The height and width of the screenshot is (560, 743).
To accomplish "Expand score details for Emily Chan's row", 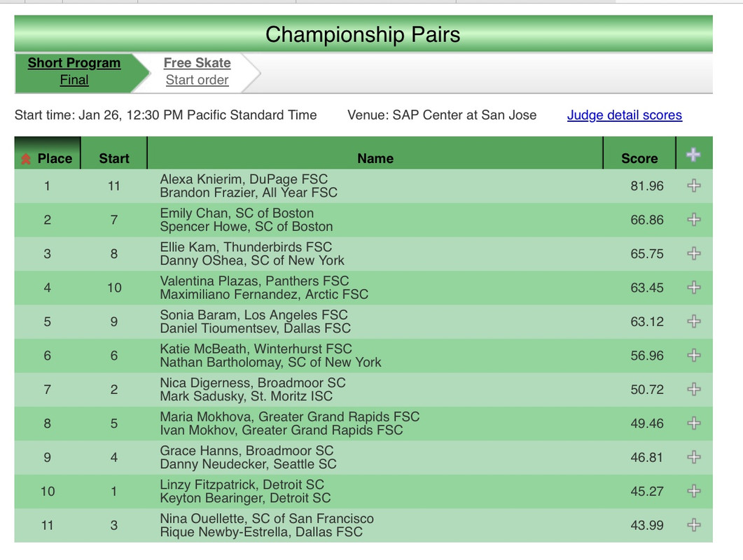I will pos(693,220).
